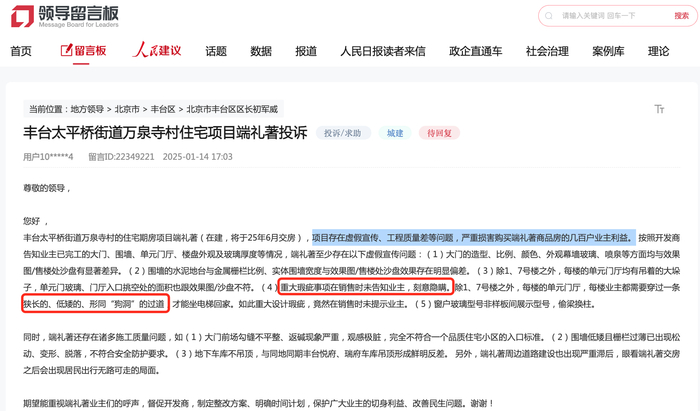Click the post title 丰台太平桥街道万泉寺村住宅项目端礼著投诉

coord(165,133)
